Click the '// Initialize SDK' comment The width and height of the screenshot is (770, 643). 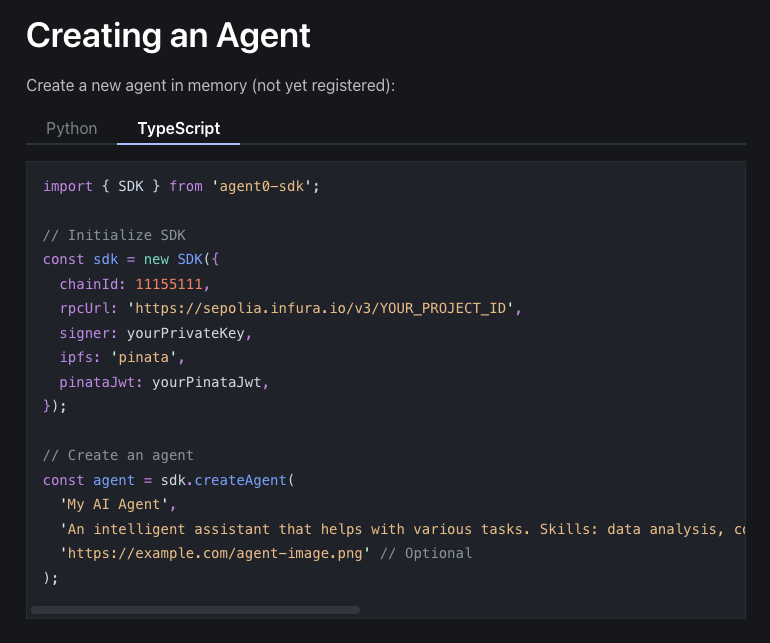pyautogui.click(x=114, y=235)
